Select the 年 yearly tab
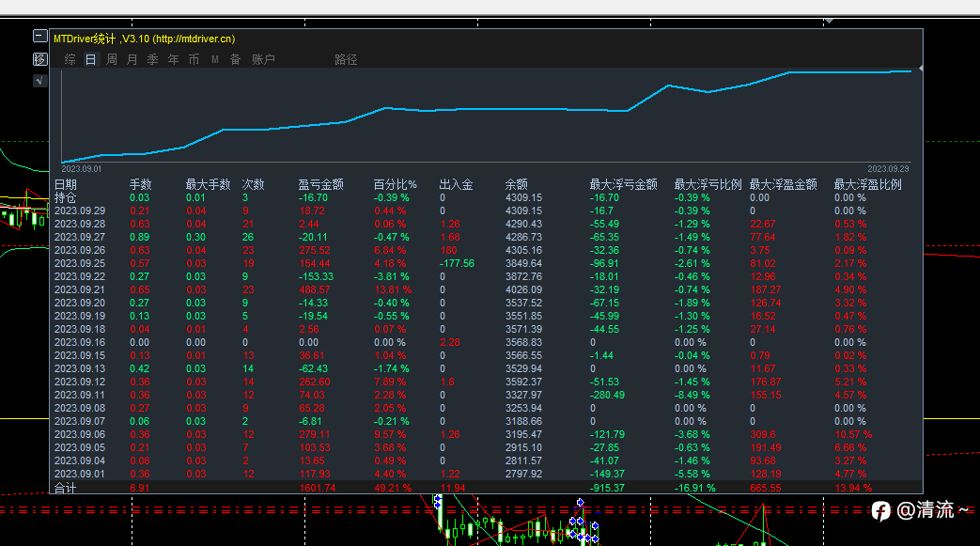 pyautogui.click(x=173, y=60)
